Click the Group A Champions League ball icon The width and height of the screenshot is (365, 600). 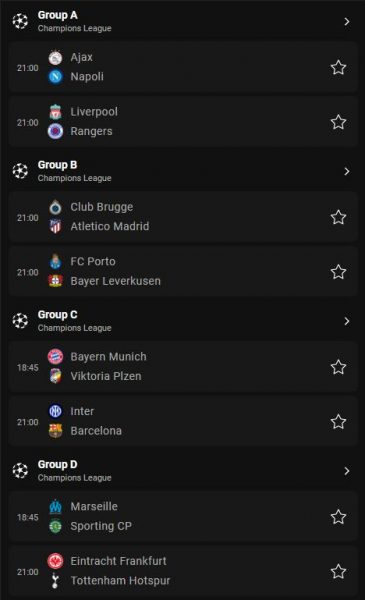coord(20,21)
